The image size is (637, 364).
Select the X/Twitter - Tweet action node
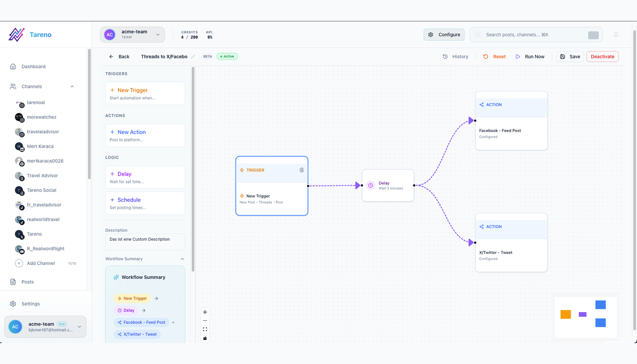click(511, 243)
